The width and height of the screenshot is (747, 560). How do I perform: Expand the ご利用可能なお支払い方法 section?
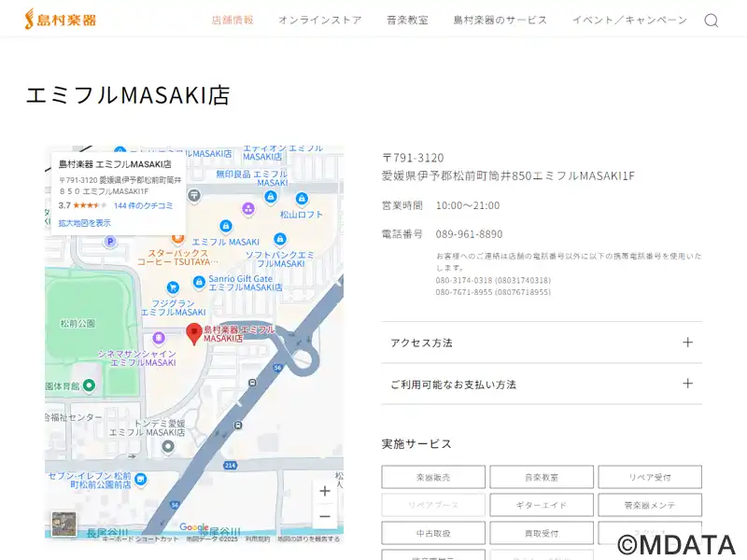(x=542, y=384)
